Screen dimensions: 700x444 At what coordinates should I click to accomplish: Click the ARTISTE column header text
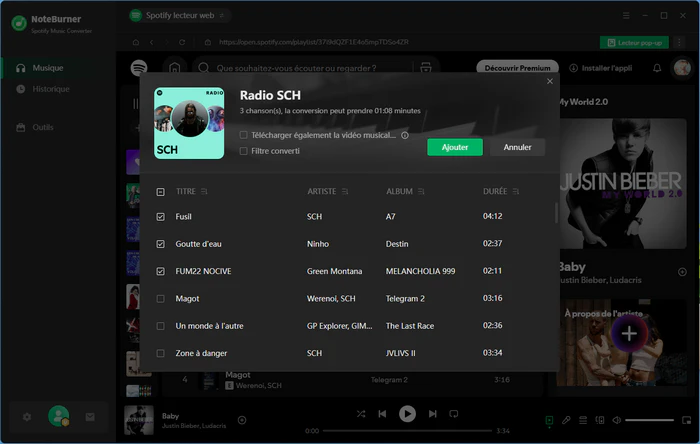click(321, 191)
